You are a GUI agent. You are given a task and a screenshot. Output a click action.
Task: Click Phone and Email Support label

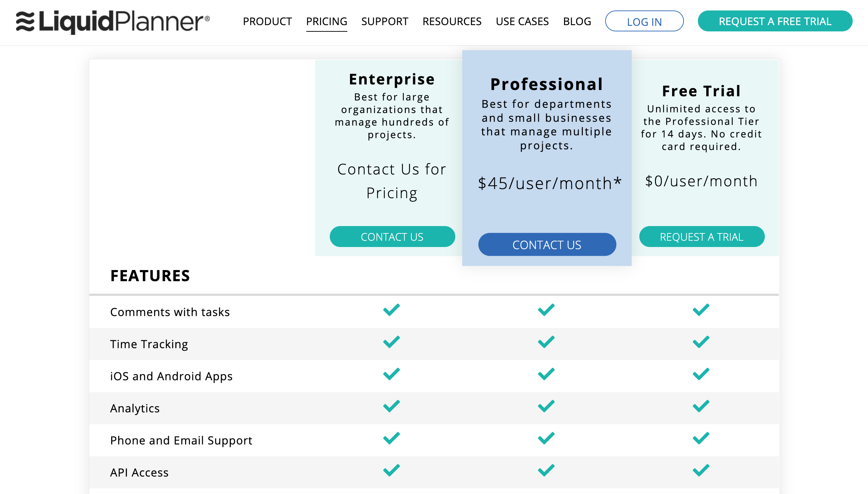click(x=181, y=440)
